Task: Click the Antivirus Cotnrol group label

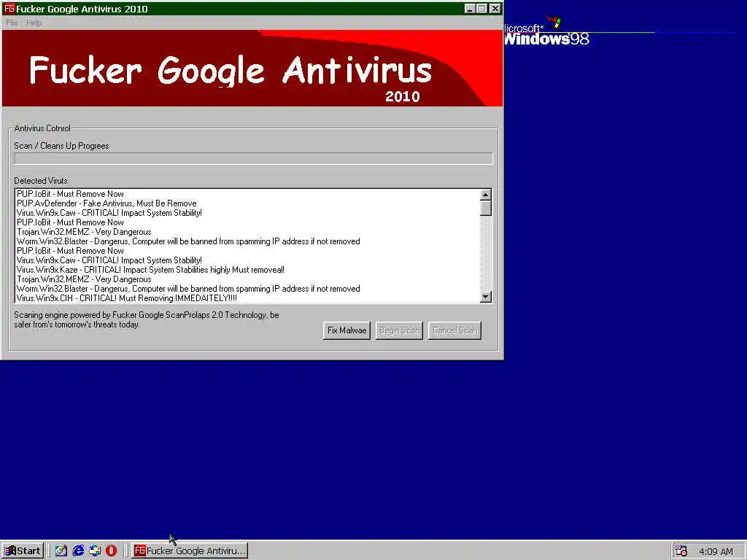Action: [x=42, y=128]
